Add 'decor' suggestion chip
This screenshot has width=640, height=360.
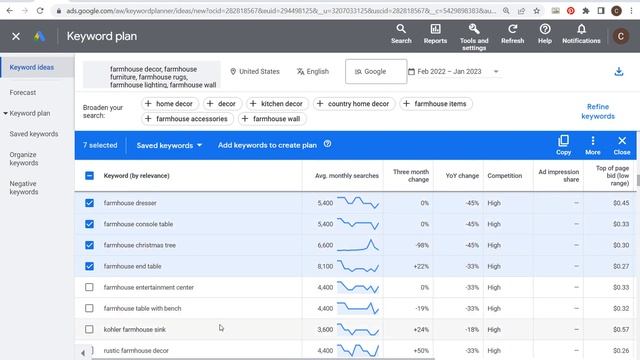click(x=222, y=104)
